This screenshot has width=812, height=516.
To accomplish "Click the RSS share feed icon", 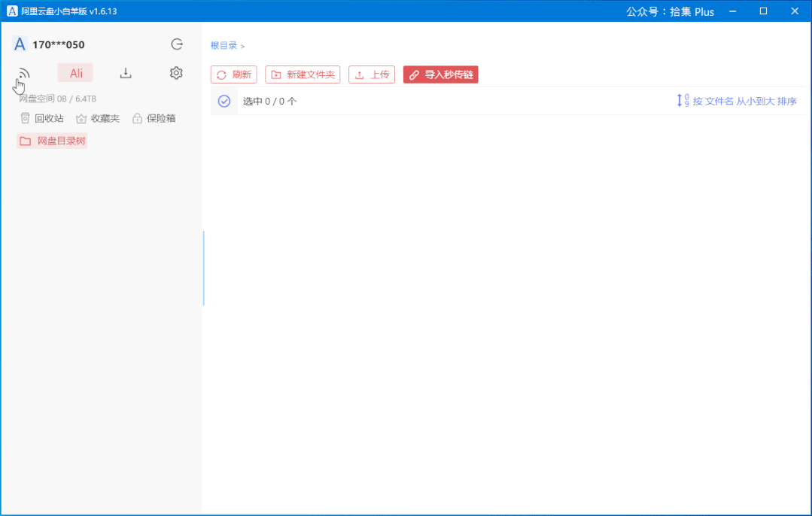I will pos(24,74).
